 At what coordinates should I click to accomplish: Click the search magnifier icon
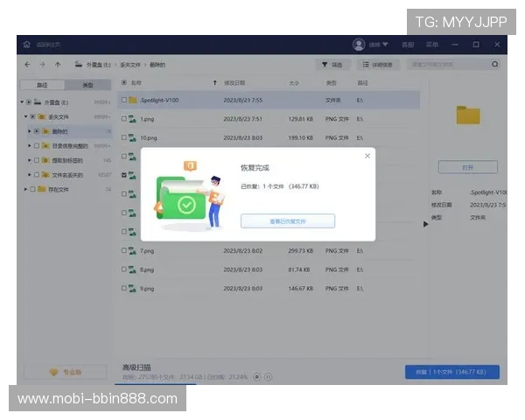(495, 64)
